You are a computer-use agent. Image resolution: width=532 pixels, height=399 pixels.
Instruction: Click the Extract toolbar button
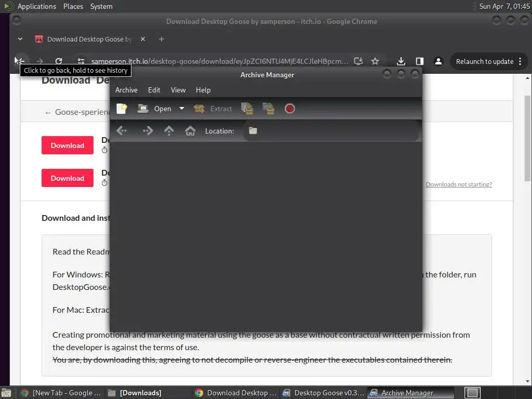212,109
